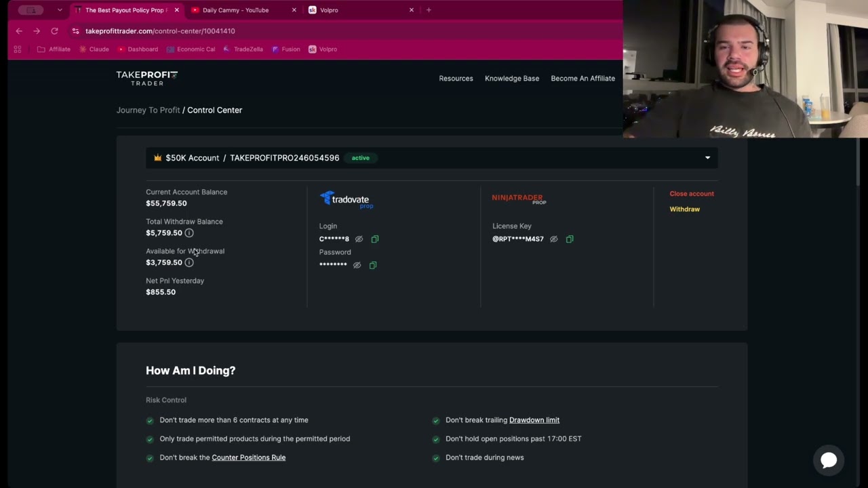Open the Claude bookmark
The width and height of the screenshot is (868, 488).
click(x=94, y=49)
